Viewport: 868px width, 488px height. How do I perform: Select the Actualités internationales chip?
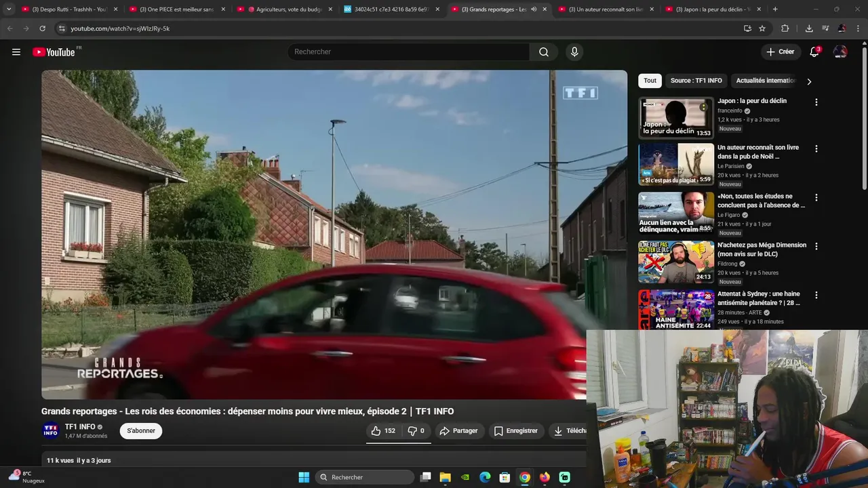[x=766, y=81]
